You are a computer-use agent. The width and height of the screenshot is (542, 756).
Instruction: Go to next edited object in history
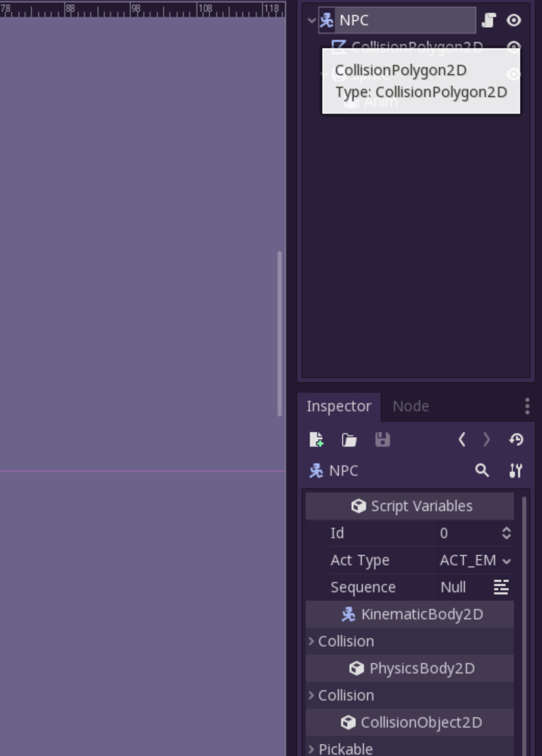pyautogui.click(x=486, y=439)
